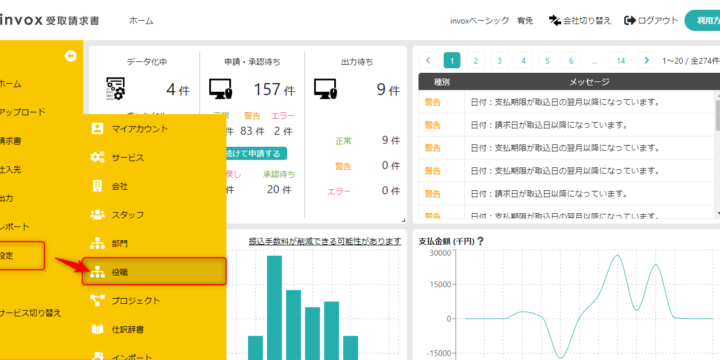Click the Project flow icon

(97, 300)
